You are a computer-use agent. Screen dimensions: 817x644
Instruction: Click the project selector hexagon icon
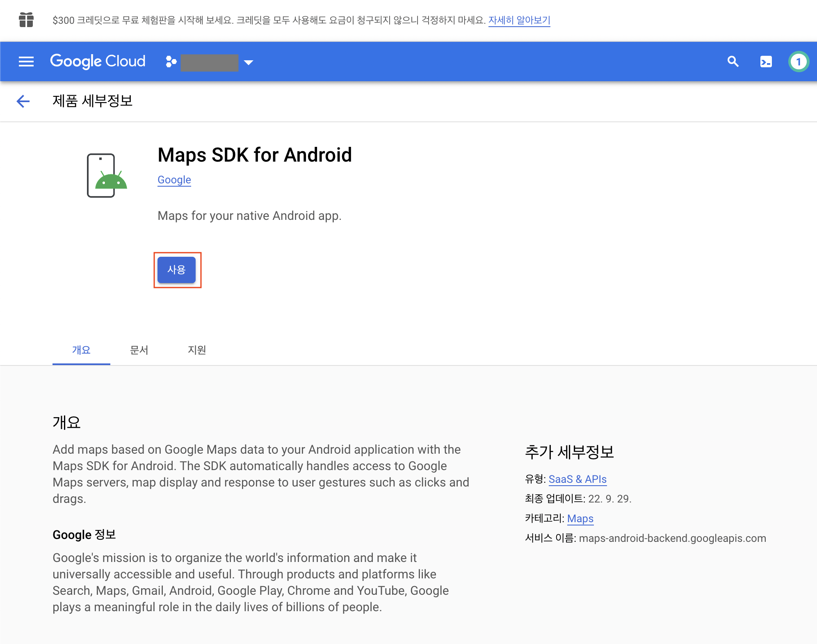point(171,62)
